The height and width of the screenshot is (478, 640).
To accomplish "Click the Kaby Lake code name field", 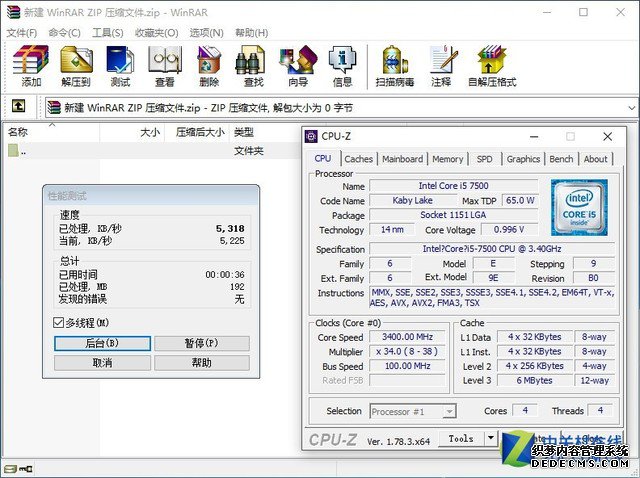I will pos(413,200).
